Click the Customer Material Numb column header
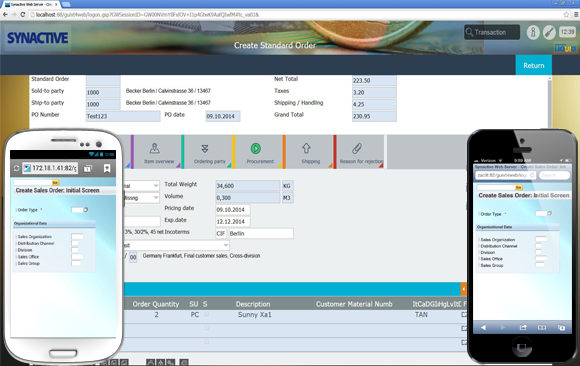The image size is (580, 366). tap(354, 304)
